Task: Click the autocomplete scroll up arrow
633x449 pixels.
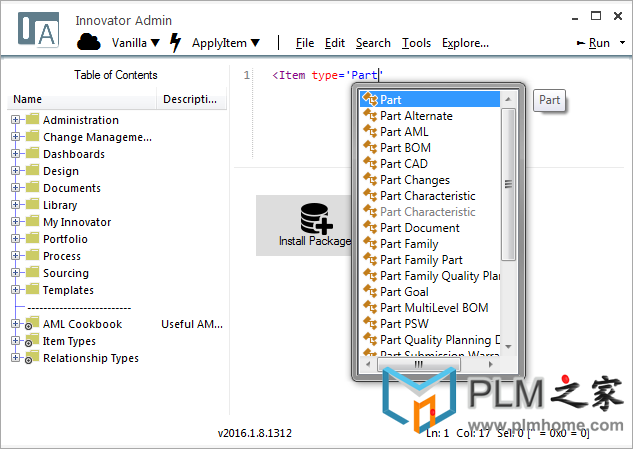Action: (508, 99)
